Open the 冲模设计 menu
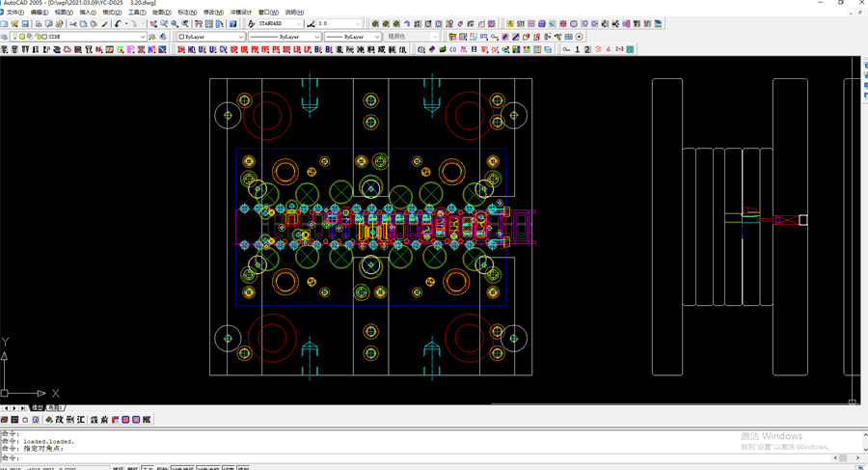This screenshot has width=868, height=470. coord(241,13)
